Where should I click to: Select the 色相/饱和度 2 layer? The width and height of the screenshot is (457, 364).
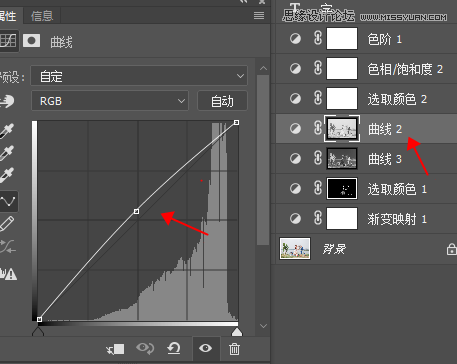[x=366, y=69]
